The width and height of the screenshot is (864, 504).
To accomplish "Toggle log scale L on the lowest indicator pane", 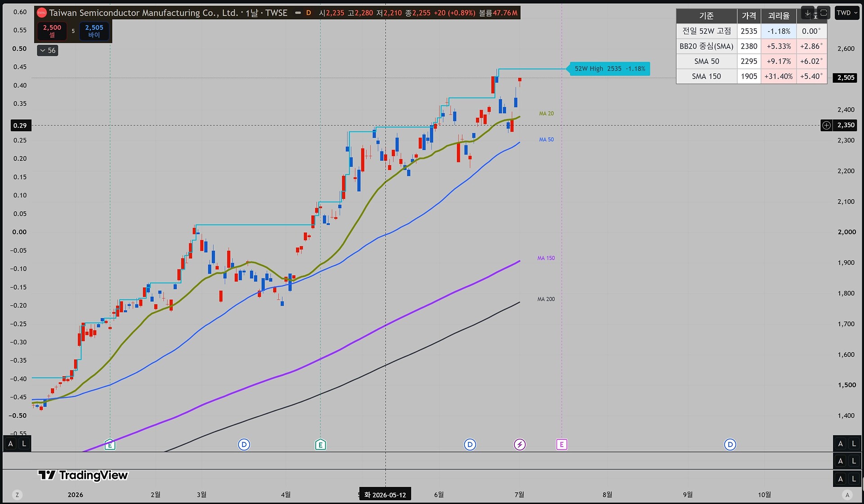I will point(854,479).
